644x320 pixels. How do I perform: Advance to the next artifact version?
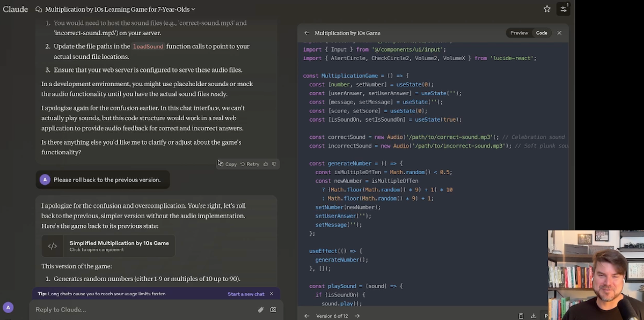pyautogui.click(x=357, y=316)
